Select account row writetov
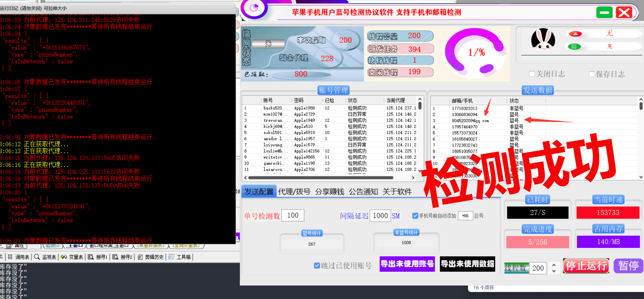This screenshot has height=299, width=644. click(x=330, y=157)
